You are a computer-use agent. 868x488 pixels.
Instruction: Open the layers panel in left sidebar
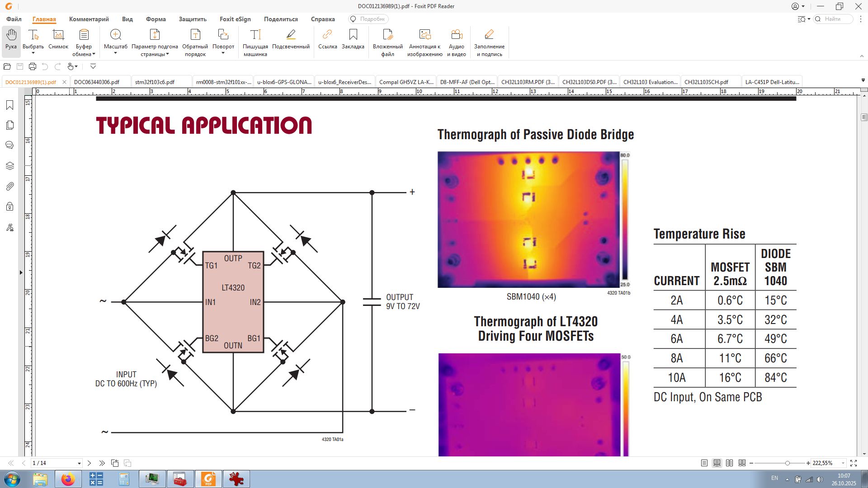[x=10, y=166]
